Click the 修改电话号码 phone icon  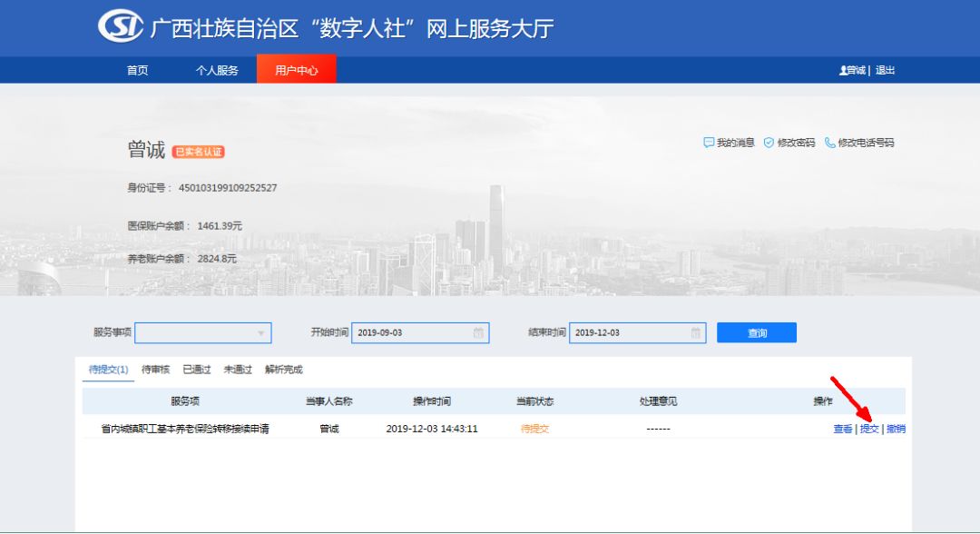click(829, 143)
